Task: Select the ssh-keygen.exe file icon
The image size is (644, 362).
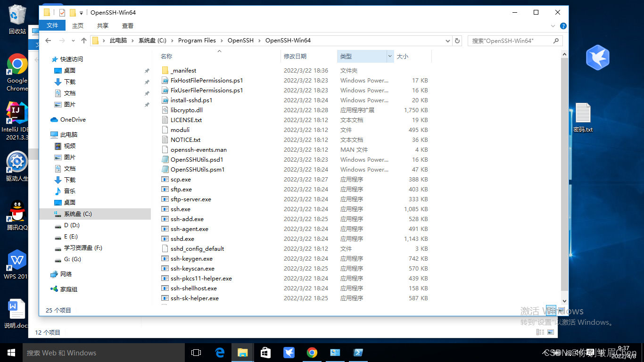Action: [x=165, y=259]
